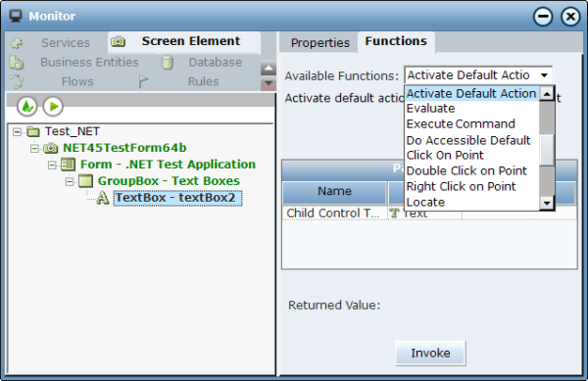Open the Available Functions dropdown arrow
This screenshot has width=588, height=381.
click(x=544, y=75)
